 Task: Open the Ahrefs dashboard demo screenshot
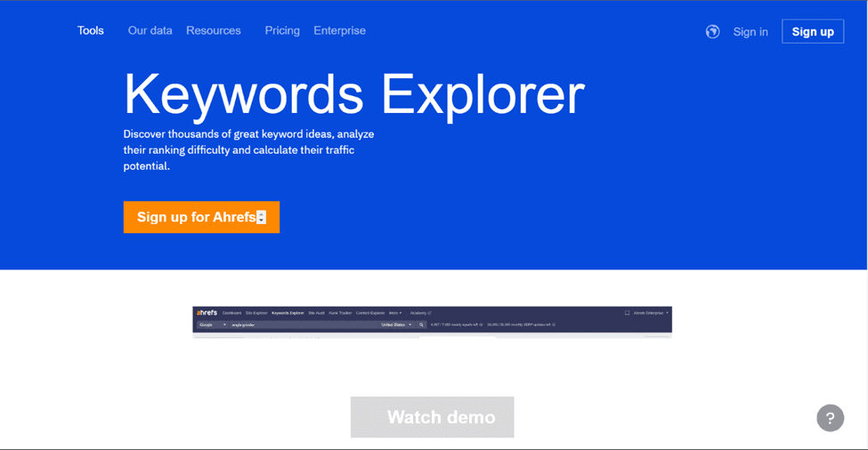(433, 322)
